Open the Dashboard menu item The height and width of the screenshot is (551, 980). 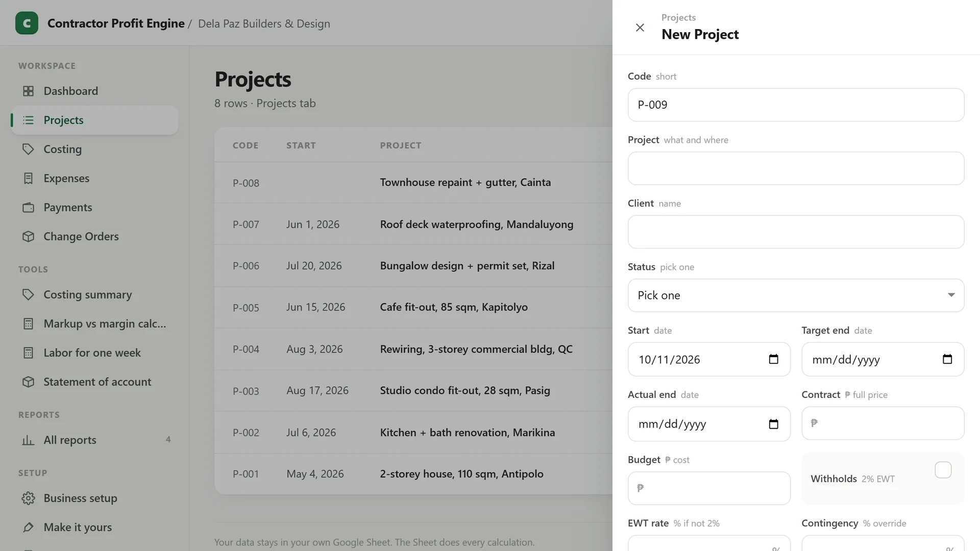[x=94, y=91]
